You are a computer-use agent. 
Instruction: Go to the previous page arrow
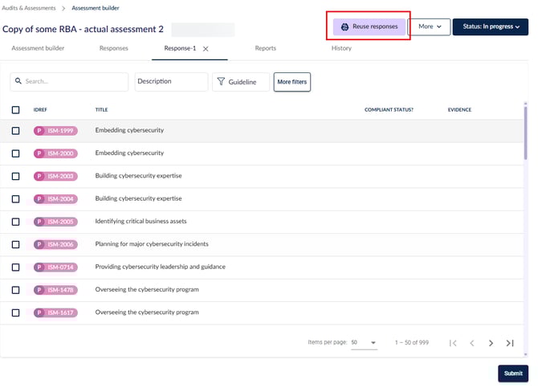(472, 343)
